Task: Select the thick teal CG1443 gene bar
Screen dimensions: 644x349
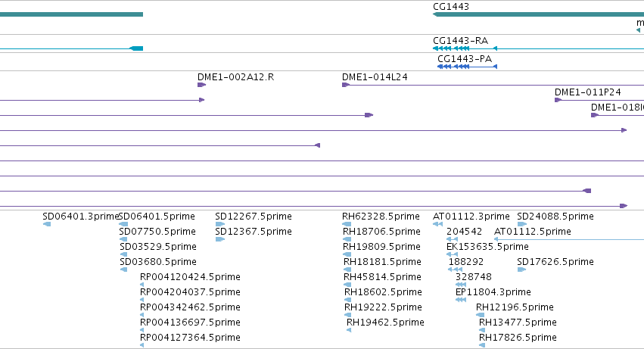Action: click(539, 14)
